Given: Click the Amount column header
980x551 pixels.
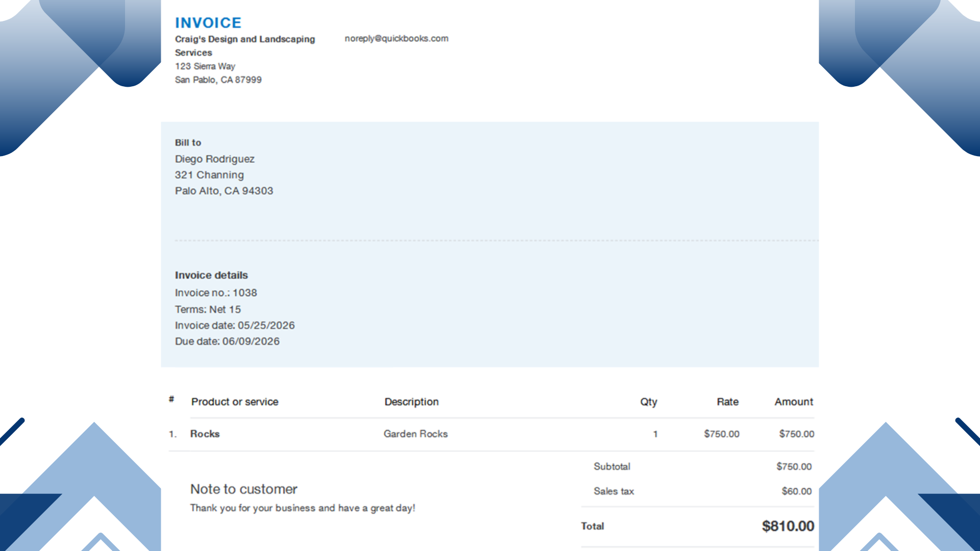Looking at the screenshot, I should pyautogui.click(x=794, y=402).
